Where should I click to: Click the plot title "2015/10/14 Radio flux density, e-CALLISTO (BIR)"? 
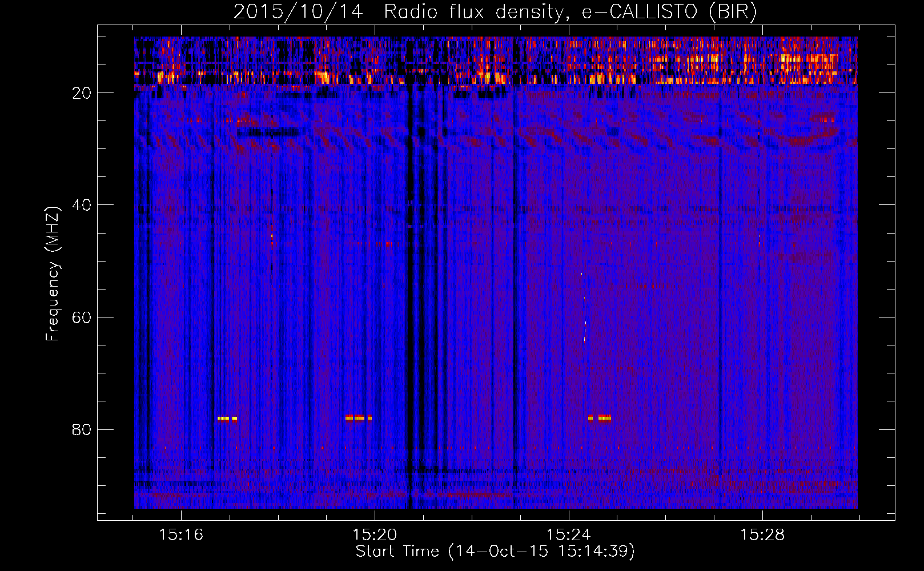(x=495, y=12)
